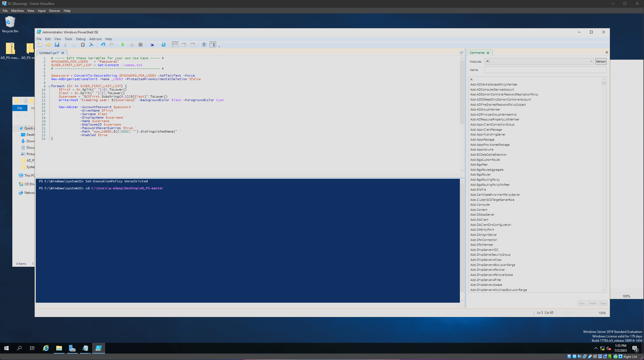Screen dimensions: 644x360
Task: Click the Windows Start button
Action: [x=6, y=348]
